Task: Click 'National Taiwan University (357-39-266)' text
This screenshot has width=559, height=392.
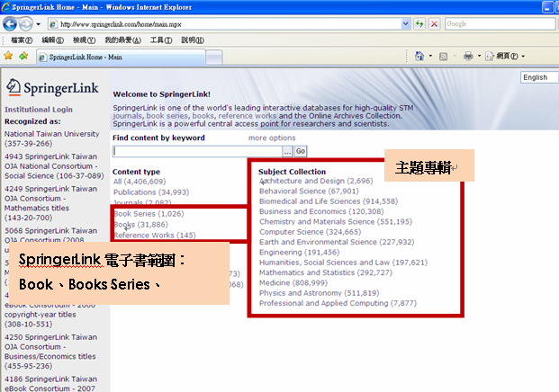Action: 51,138
